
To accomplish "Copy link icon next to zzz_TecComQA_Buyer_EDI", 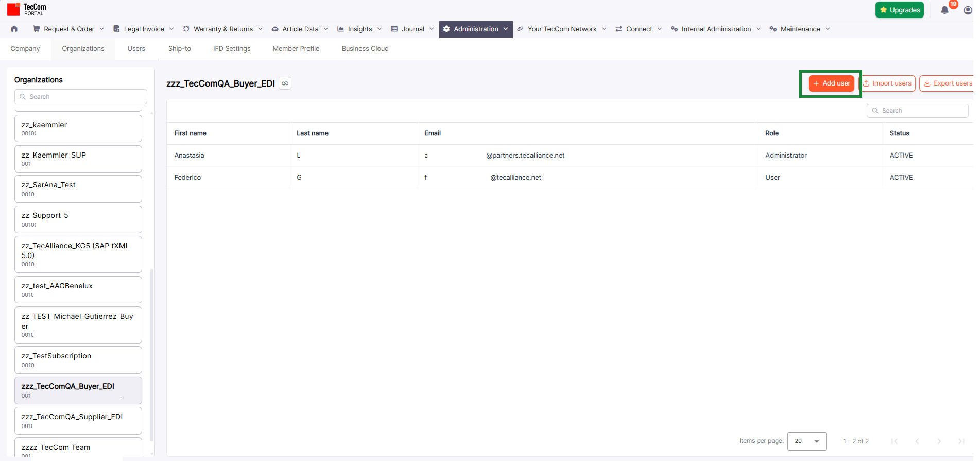I will pyautogui.click(x=285, y=83).
